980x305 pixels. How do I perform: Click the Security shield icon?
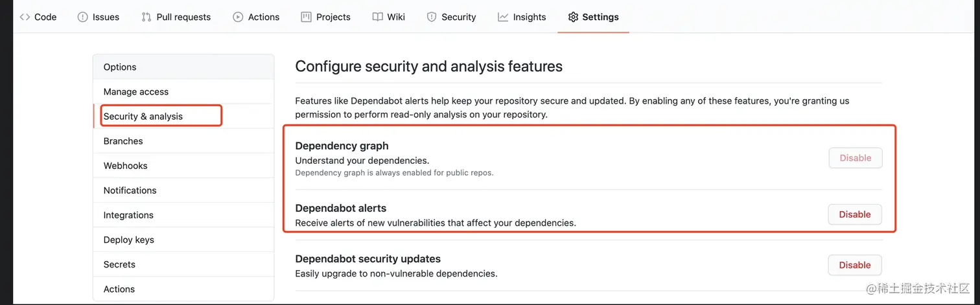432,17
